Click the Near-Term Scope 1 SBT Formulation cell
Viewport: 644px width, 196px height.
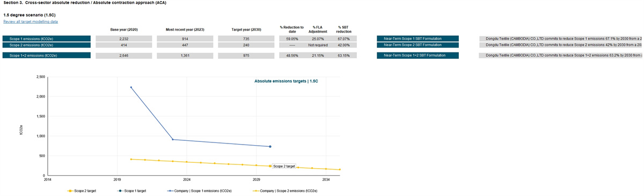418,39
